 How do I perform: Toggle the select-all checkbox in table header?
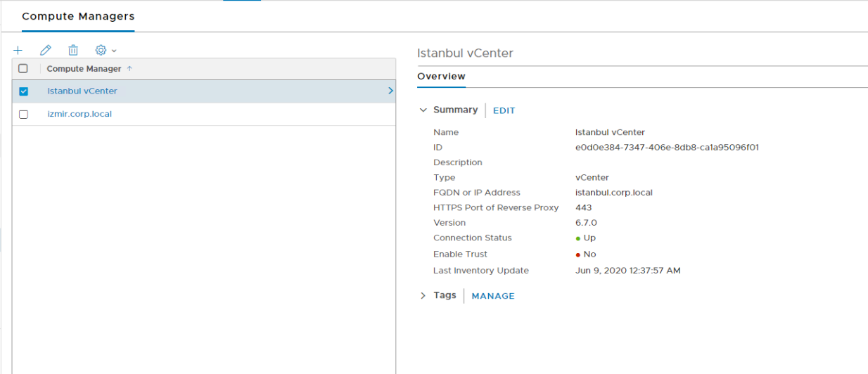(23, 69)
